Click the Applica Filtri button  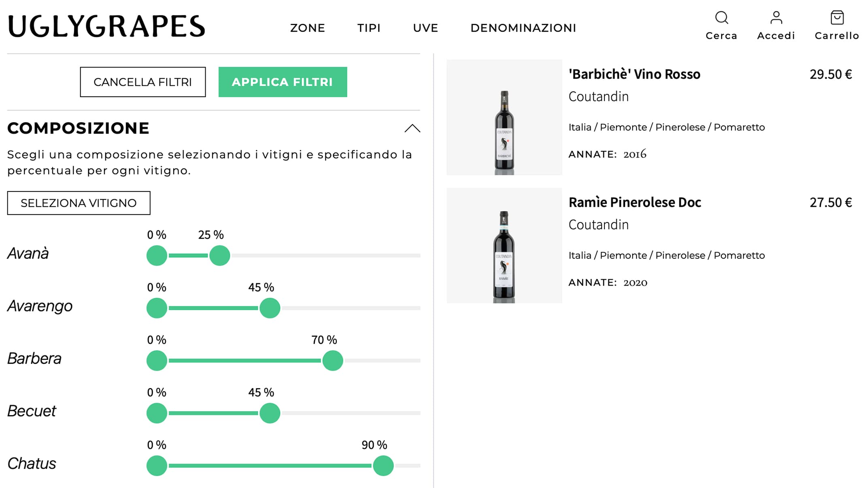pyautogui.click(x=283, y=82)
